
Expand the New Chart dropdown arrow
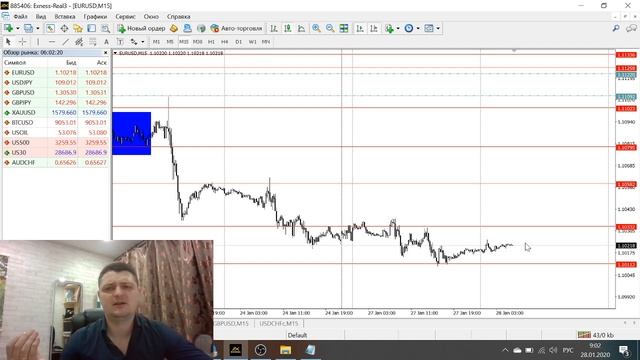[x=17, y=28]
